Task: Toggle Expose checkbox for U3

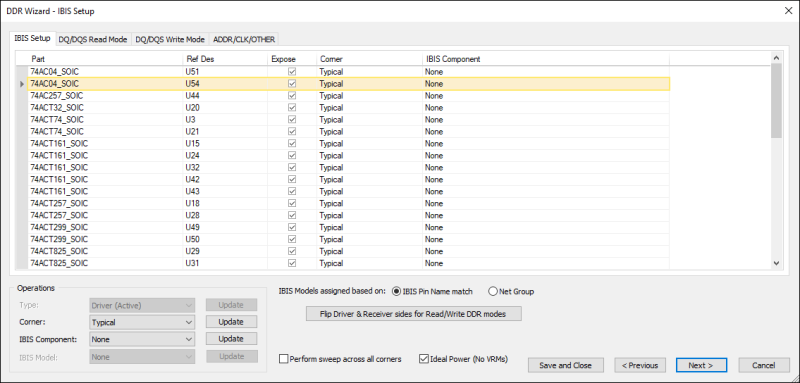Action: tap(292, 120)
